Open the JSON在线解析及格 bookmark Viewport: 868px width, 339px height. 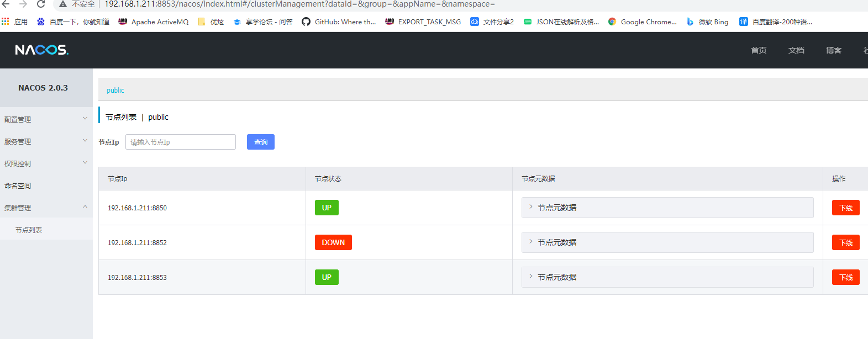pos(561,22)
